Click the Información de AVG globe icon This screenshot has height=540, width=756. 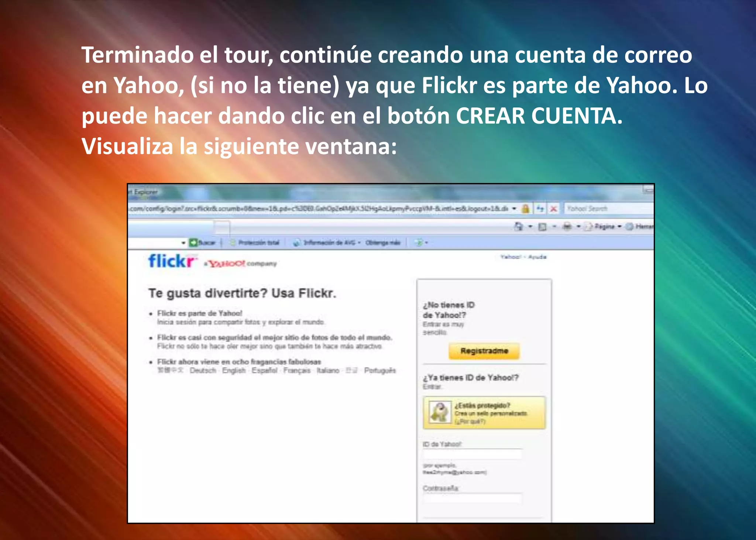click(297, 243)
